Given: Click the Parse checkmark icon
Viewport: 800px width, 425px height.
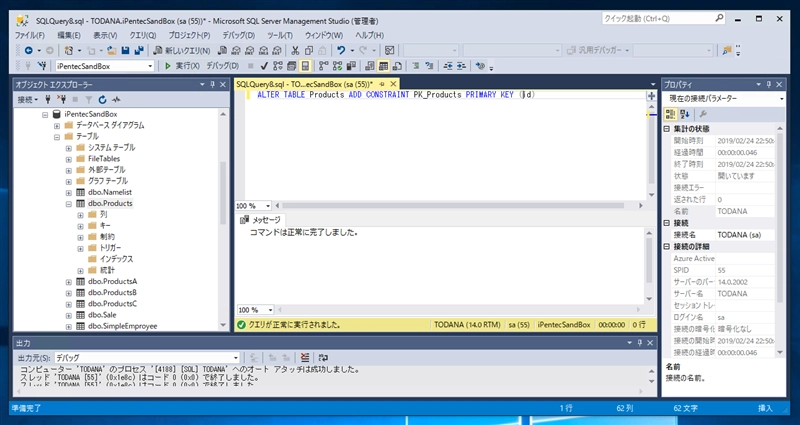Looking at the screenshot, I should click(x=264, y=66).
